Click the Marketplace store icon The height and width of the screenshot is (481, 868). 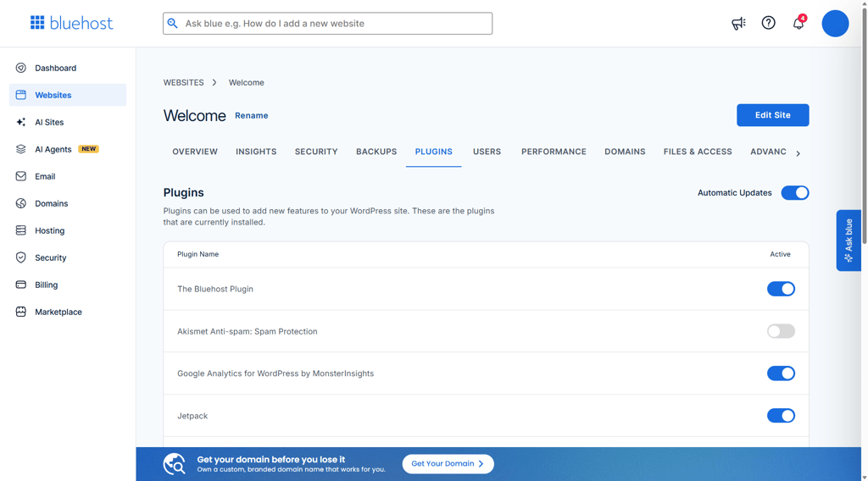tap(21, 312)
